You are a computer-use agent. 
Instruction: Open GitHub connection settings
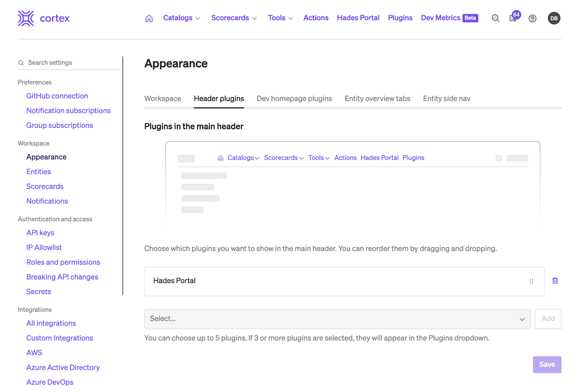(57, 96)
